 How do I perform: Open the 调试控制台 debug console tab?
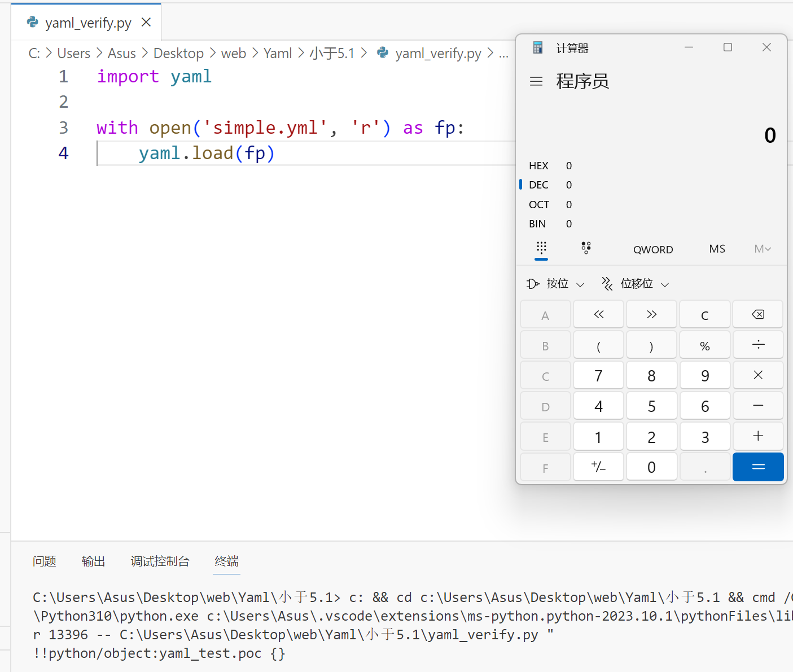160,561
